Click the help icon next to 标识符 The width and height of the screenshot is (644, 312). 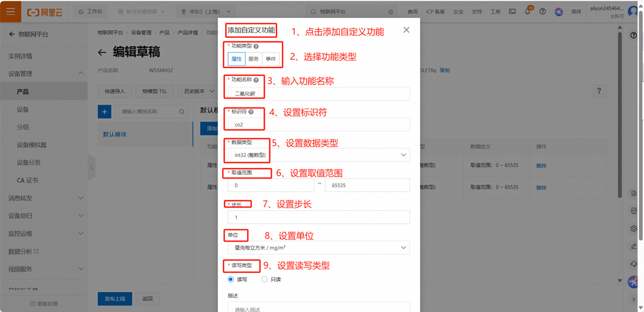[x=251, y=111]
